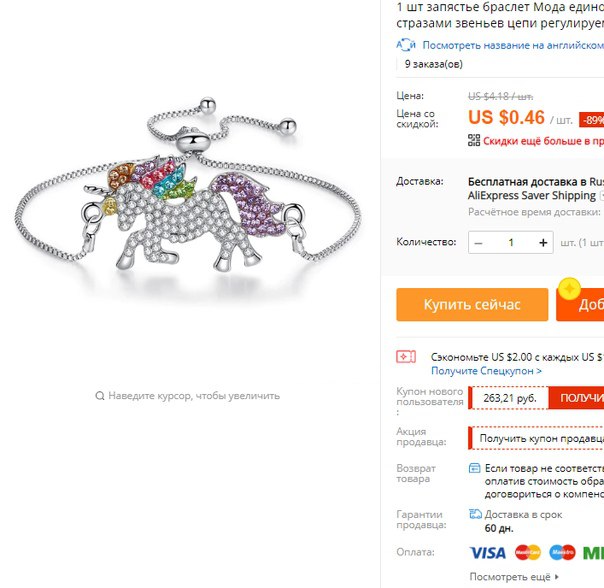Open the Получите Спецкупон link

487,371
